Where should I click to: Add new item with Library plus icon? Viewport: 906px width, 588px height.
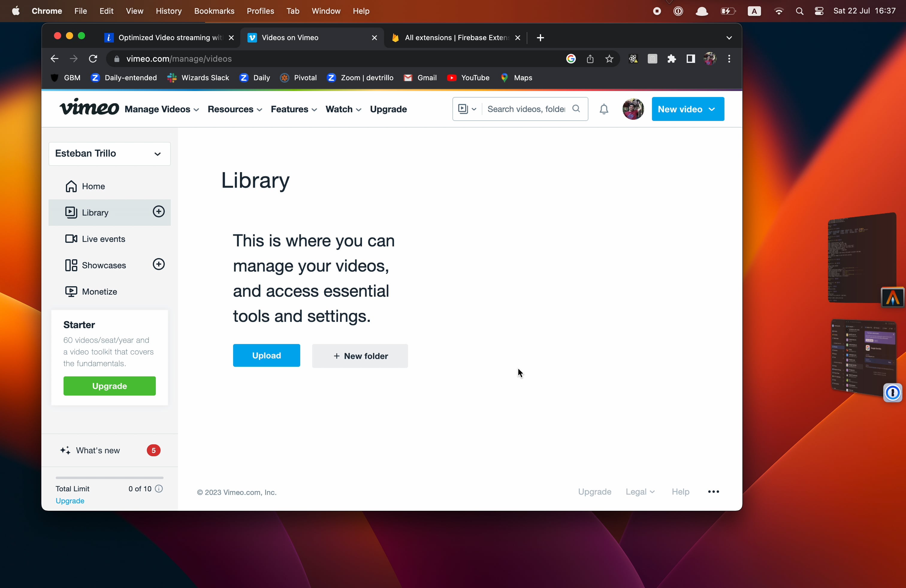(158, 211)
